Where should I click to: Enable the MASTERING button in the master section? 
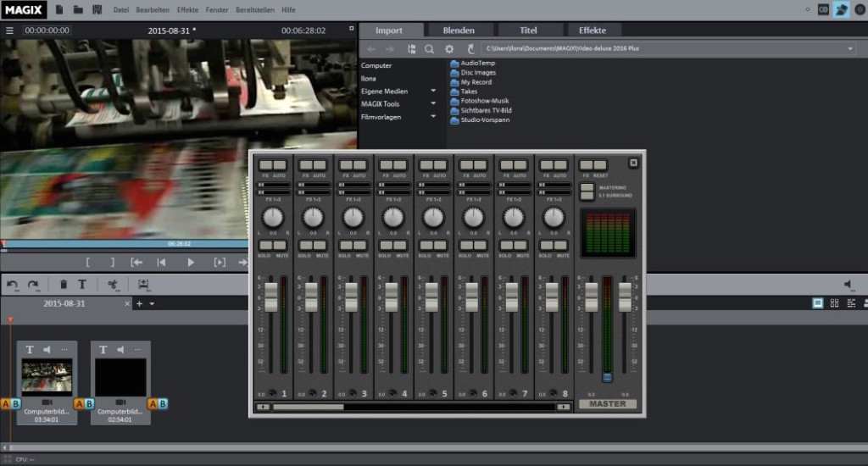[x=587, y=188]
